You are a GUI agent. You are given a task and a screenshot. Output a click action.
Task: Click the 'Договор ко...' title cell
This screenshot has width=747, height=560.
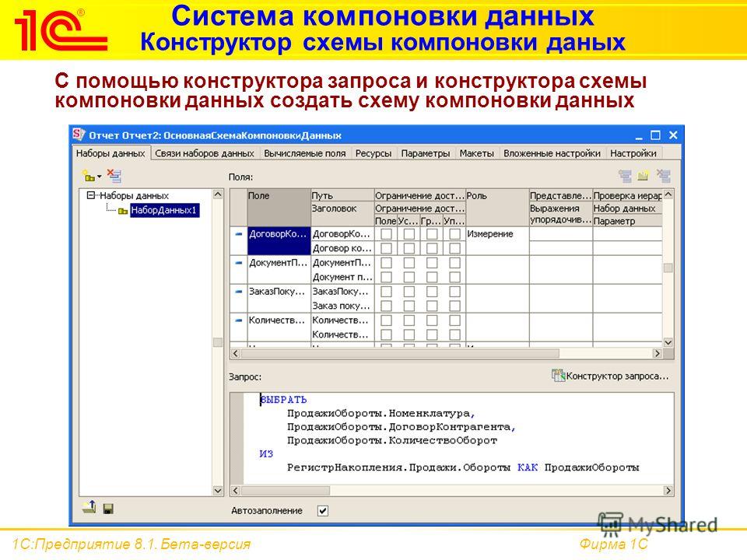(342, 248)
